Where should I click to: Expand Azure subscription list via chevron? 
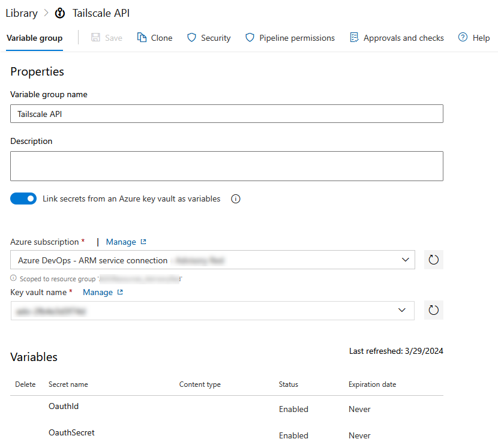tap(405, 260)
